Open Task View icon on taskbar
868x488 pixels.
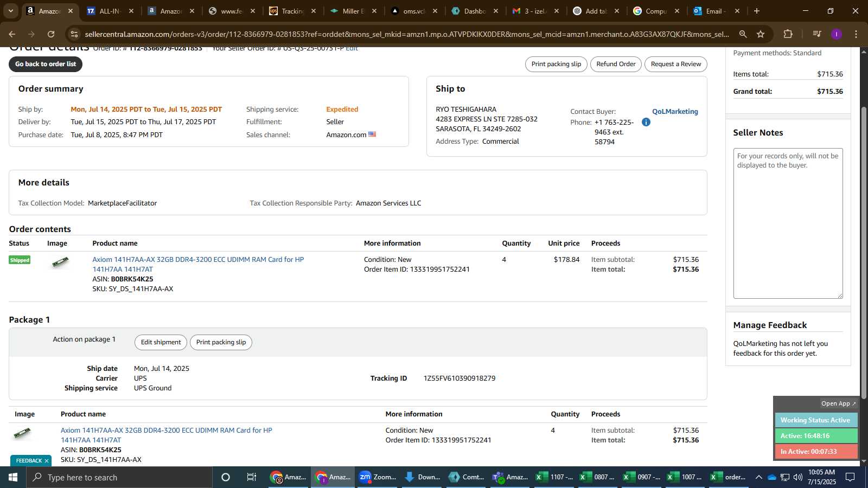pyautogui.click(x=252, y=477)
